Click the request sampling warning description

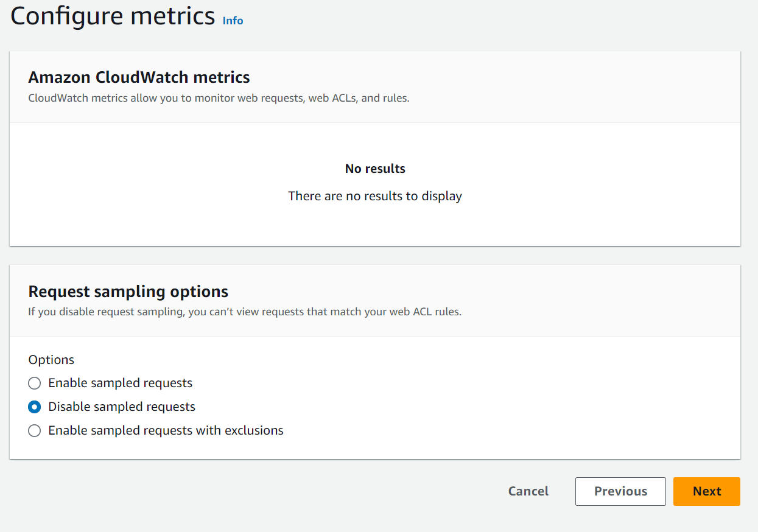click(x=245, y=312)
